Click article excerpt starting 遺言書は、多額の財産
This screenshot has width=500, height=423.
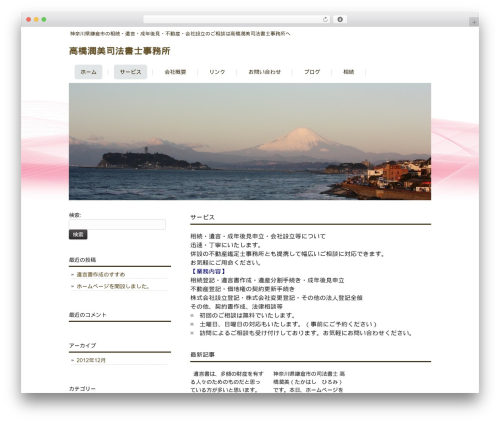[x=227, y=382]
